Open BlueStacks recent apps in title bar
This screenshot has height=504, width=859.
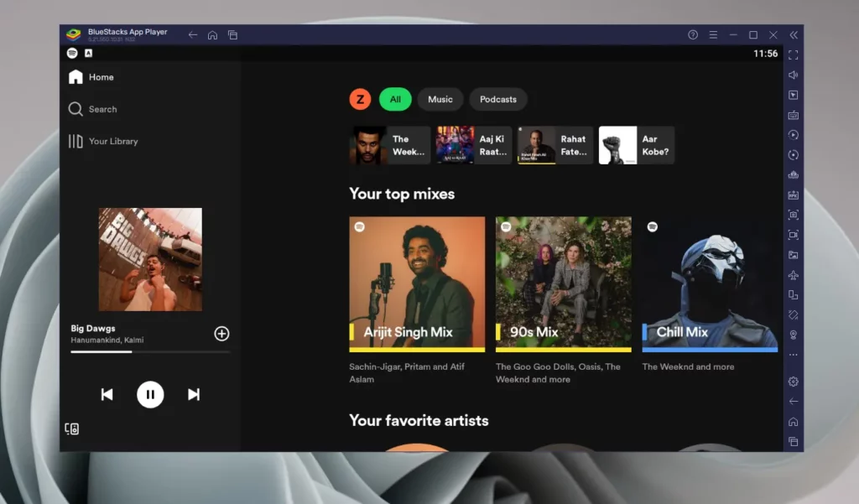[233, 35]
